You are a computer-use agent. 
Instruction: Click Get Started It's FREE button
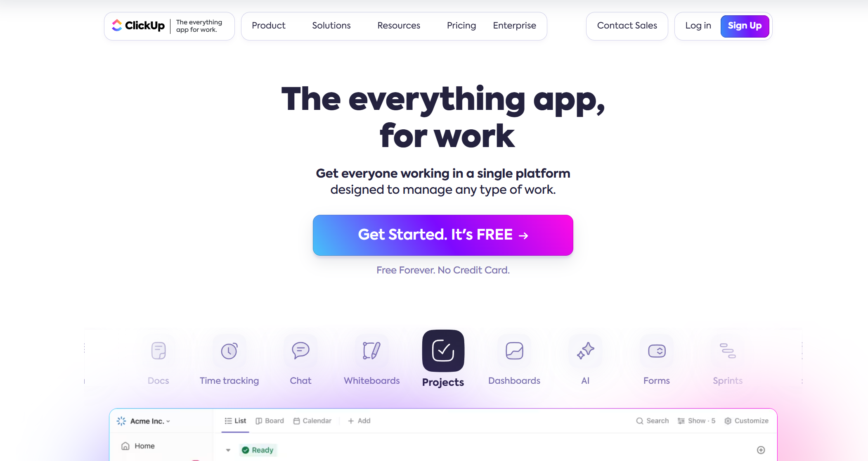442,235
